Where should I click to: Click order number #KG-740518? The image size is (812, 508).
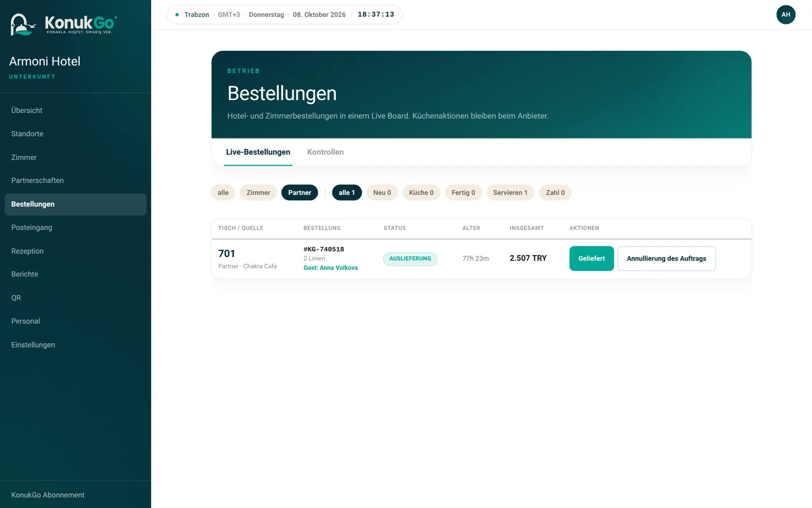pyautogui.click(x=324, y=249)
